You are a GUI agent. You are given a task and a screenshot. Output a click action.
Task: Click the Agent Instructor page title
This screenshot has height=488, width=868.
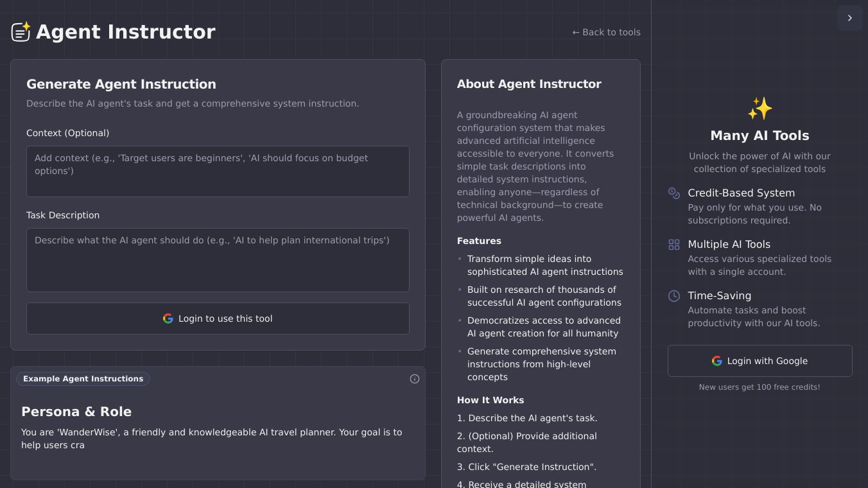tap(126, 31)
